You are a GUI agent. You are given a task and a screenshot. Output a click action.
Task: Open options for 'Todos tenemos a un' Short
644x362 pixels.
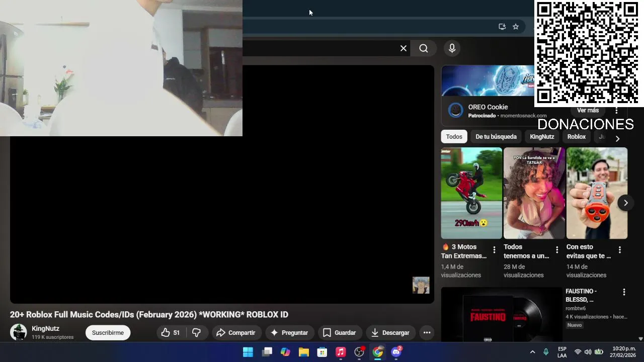557,250
